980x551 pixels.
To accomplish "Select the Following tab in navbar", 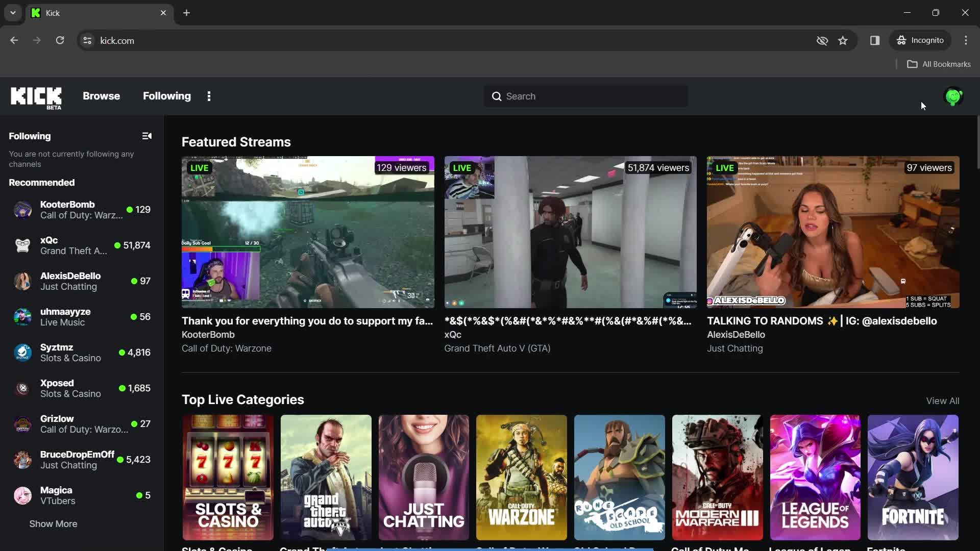I will coord(167,95).
